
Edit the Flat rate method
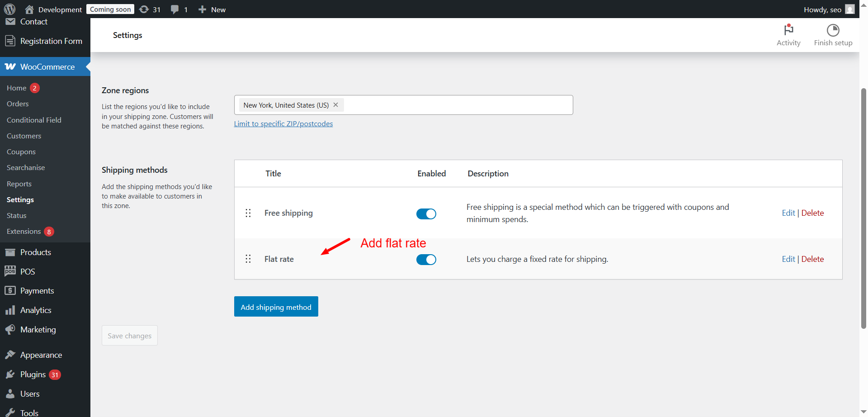tap(788, 259)
